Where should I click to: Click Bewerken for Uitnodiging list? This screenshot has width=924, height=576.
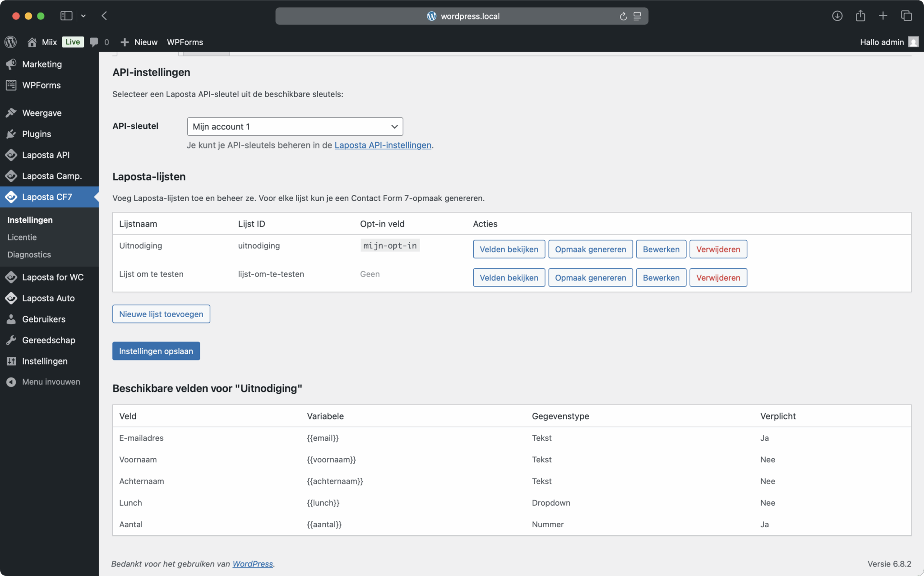(x=661, y=249)
